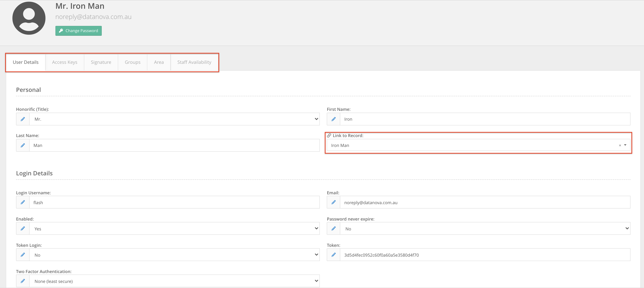Expand the Link to Record dropdown arrow

(x=625, y=145)
